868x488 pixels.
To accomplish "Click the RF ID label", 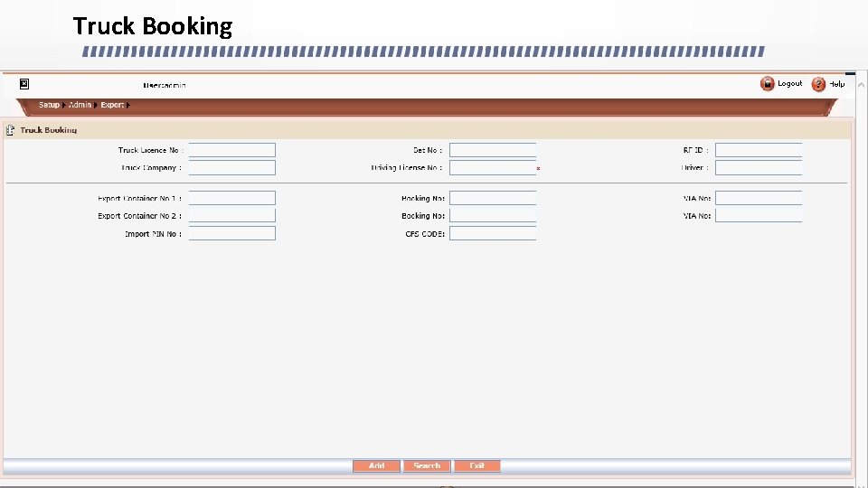I will point(696,150).
